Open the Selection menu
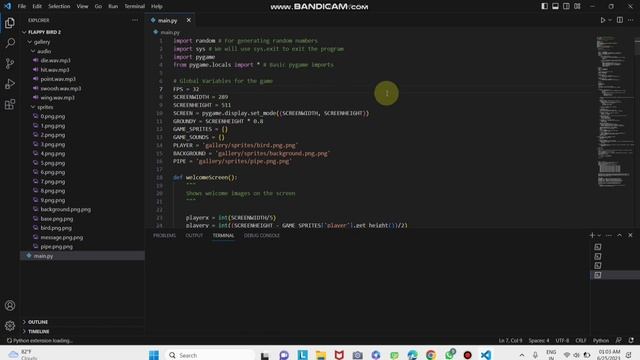The width and height of the screenshot is (640, 360). point(59,6)
